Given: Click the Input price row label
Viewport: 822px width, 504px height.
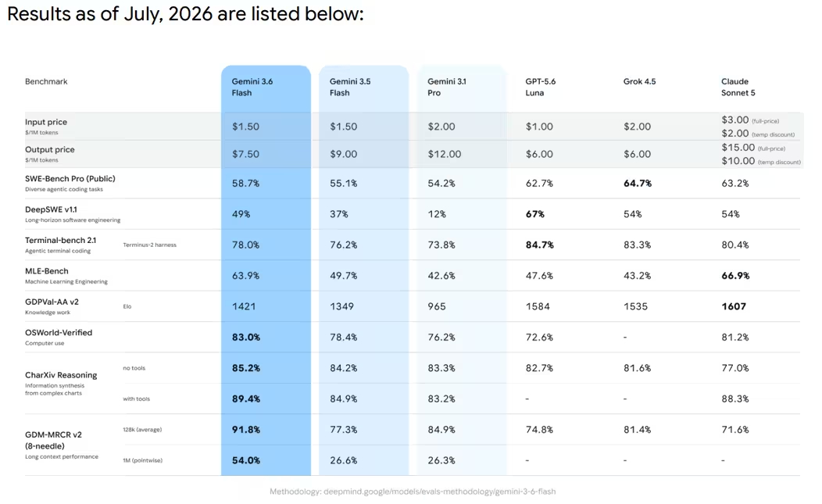Looking at the screenshot, I should 46,122.
